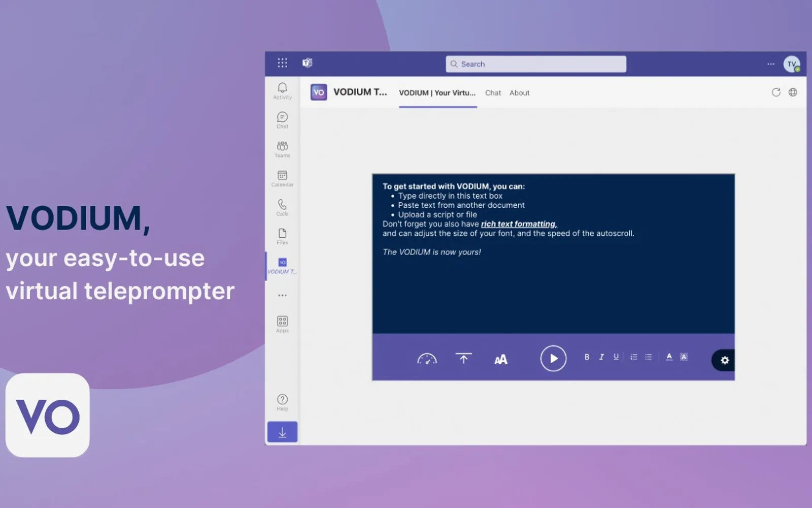Switch to the About tab
The image size is (812, 508).
519,93
